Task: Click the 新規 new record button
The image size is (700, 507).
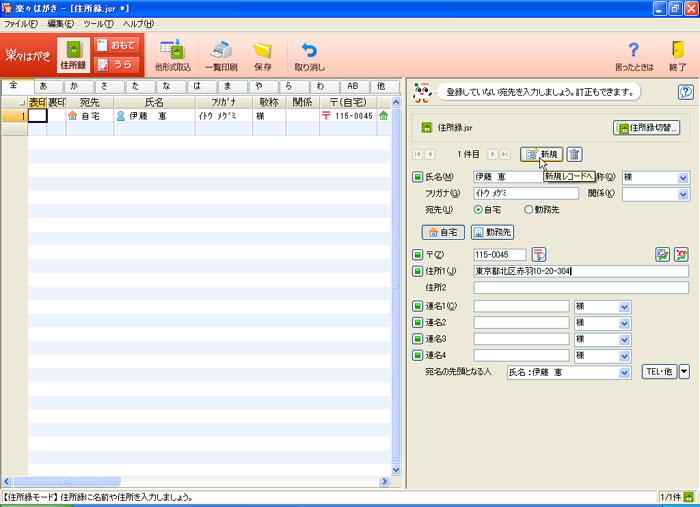Action: (541, 154)
